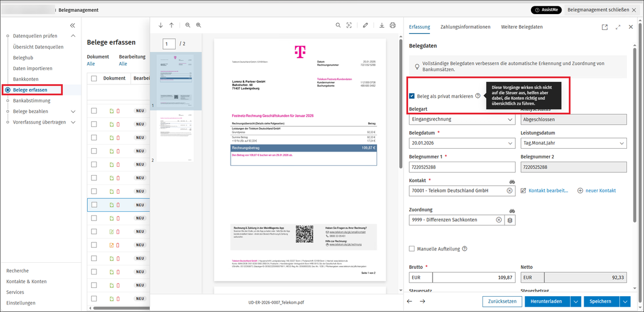Open Übersicht Datenquellen in sidebar

[x=38, y=47]
